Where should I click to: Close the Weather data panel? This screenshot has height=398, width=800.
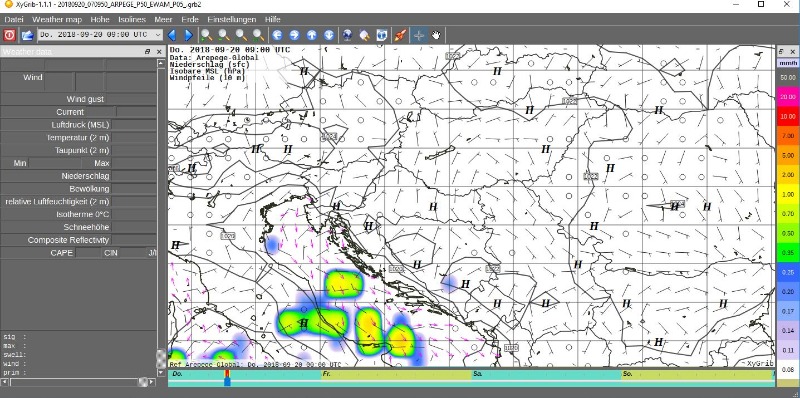pyautogui.click(x=159, y=52)
